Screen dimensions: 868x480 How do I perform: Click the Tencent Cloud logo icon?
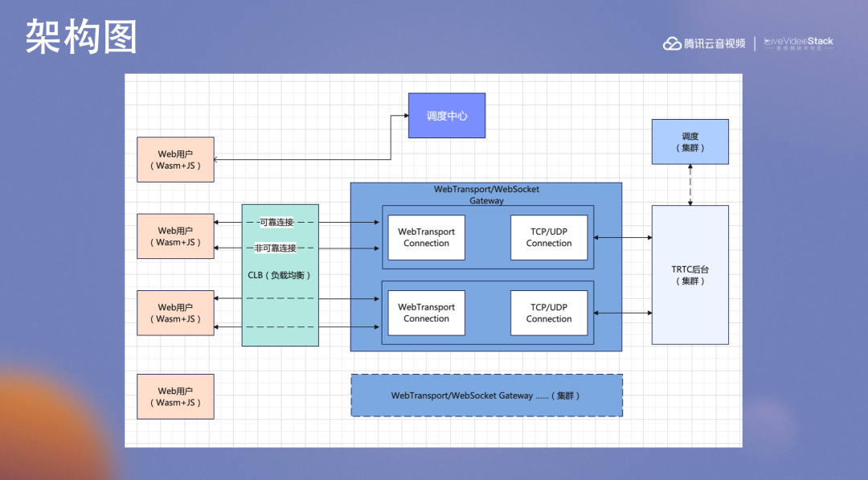pos(672,43)
